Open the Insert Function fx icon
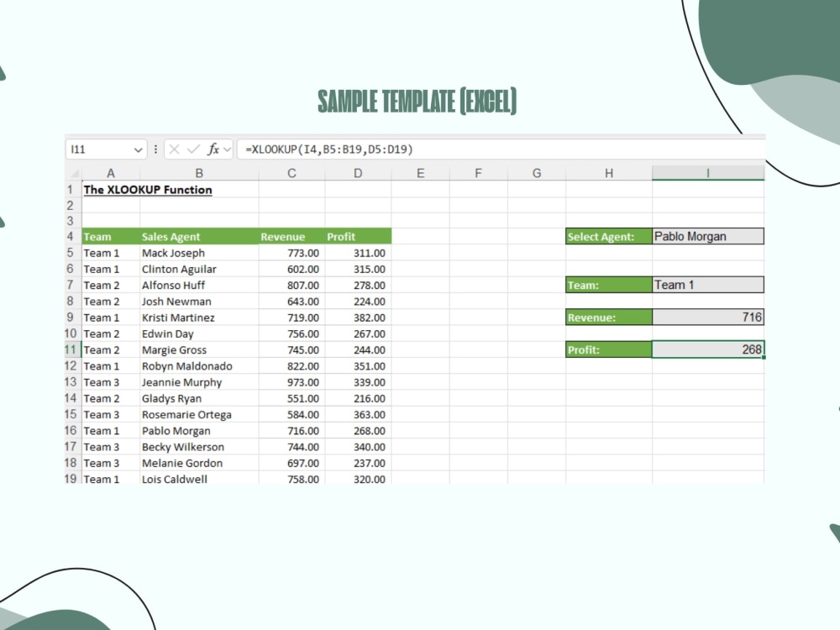This screenshot has height=630, width=840. tap(213, 150)
